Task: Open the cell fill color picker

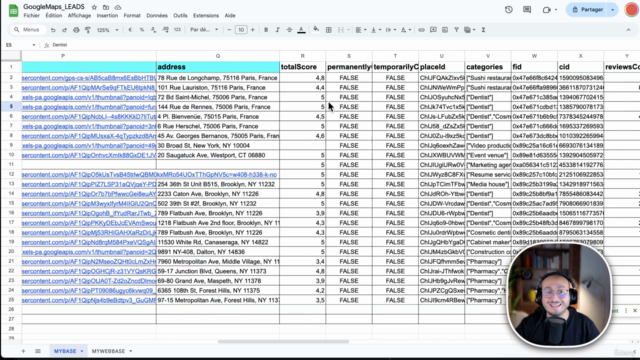Action: tap(316, 29)
